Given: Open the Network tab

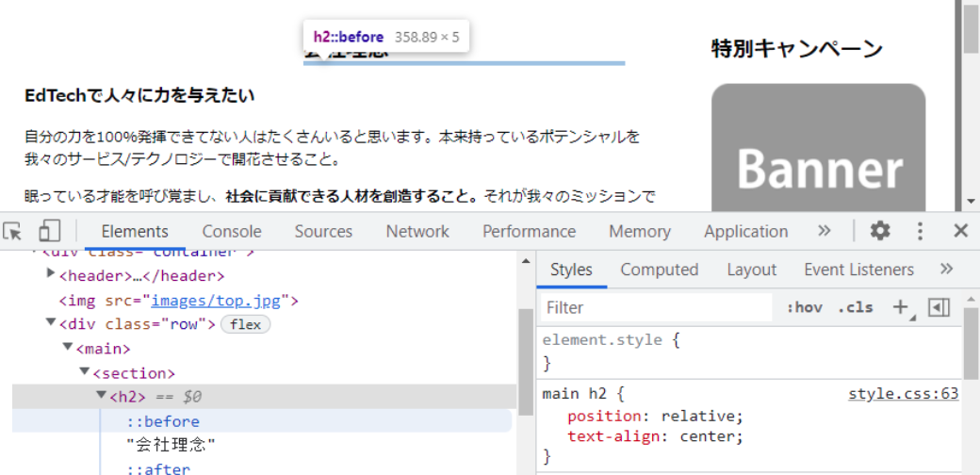Looking at the screenshot, I should pos(417,231).
